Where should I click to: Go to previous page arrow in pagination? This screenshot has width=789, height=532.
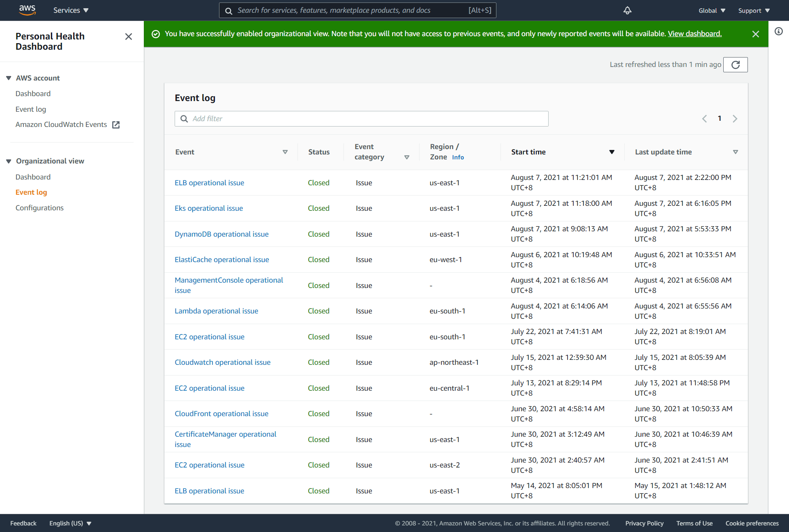(x=704, y=119)
